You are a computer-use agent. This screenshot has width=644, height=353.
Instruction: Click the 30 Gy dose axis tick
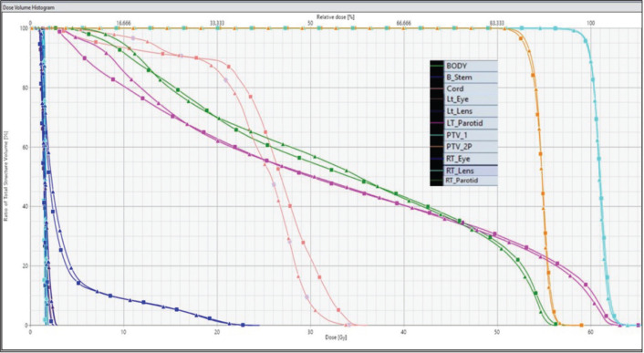(310, 331)
